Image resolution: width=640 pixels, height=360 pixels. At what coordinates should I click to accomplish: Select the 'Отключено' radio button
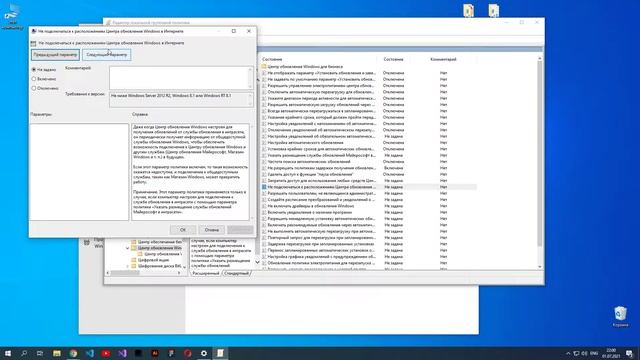click(x=34, y=88)
